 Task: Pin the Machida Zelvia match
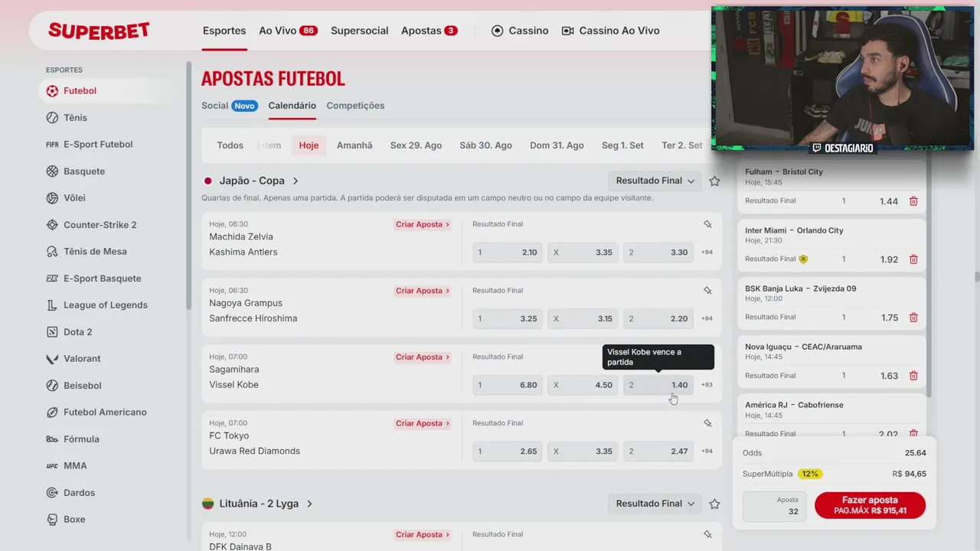coord(708,224)
